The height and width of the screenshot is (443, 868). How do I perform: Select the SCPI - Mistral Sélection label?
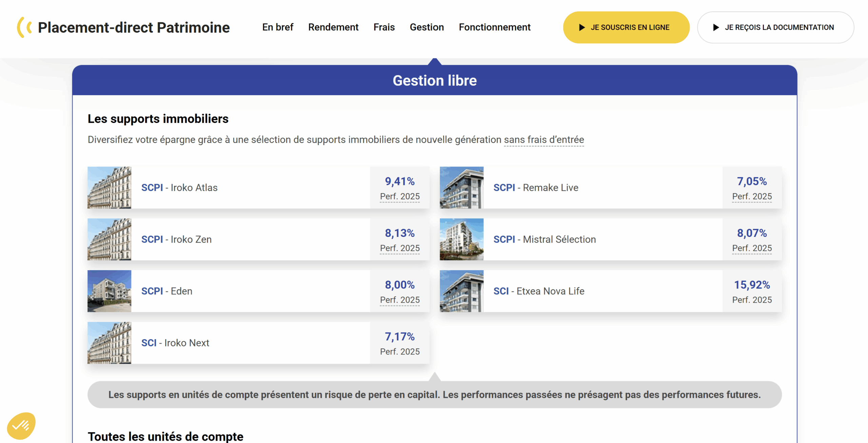[x=545, y=239]
